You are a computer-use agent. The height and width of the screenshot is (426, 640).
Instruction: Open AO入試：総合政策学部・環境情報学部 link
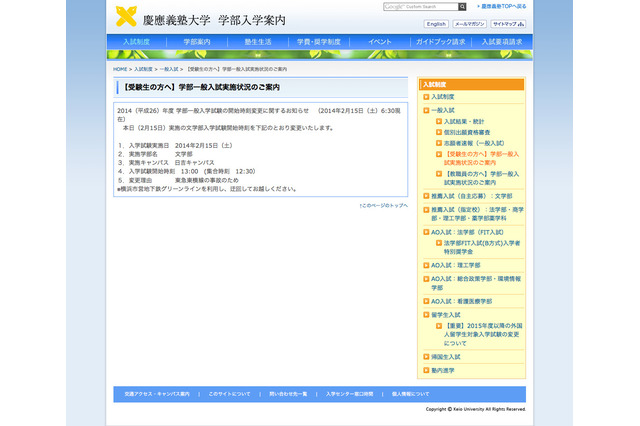476,283
